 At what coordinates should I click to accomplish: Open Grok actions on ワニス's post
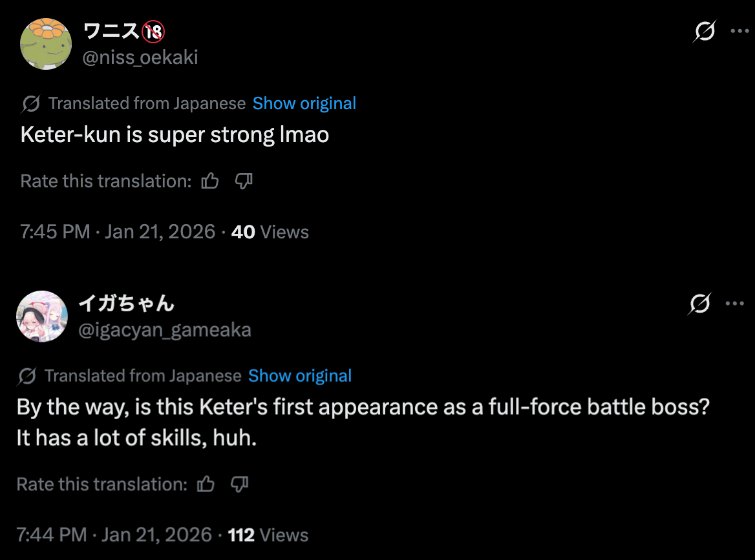pyautogui.click(x=704, y=31)
